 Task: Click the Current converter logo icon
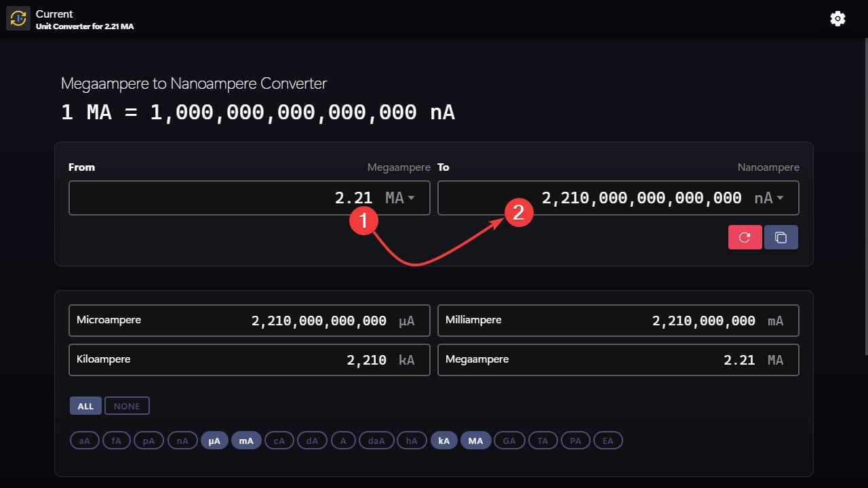point(18,18)
